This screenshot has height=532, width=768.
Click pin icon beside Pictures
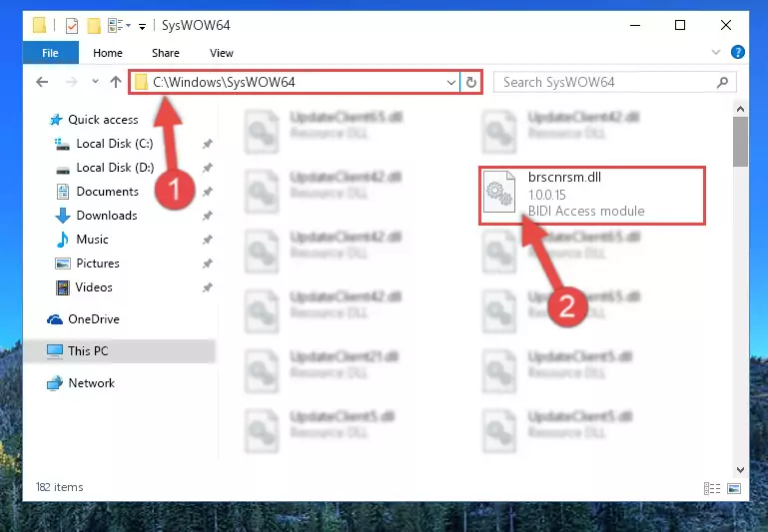click(x=208, y=264)
